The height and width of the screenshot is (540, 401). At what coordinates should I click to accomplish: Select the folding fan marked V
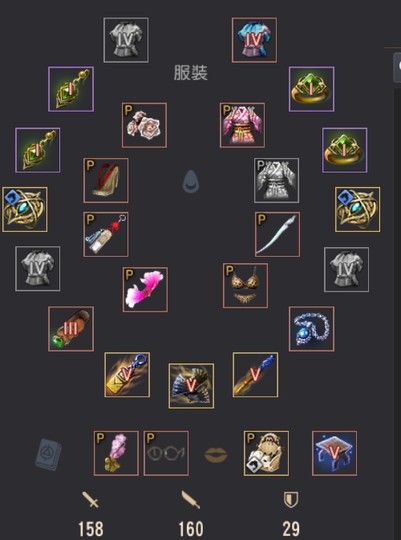coord(191,386)
